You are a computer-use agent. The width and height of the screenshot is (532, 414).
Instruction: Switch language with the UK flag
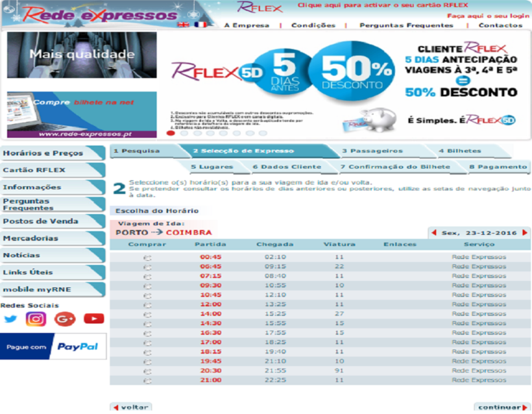coord(183,25)
